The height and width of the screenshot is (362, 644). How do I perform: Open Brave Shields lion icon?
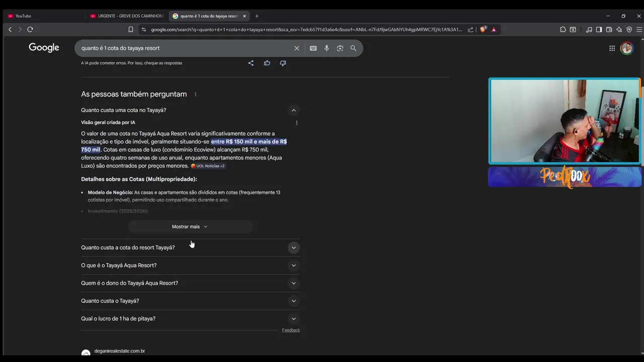pos(484,29)
